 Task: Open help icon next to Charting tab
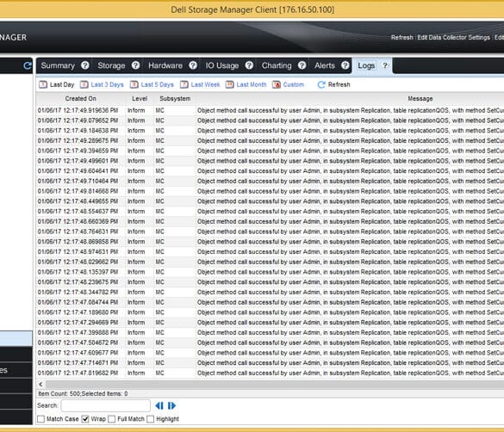tap(302, 65)
